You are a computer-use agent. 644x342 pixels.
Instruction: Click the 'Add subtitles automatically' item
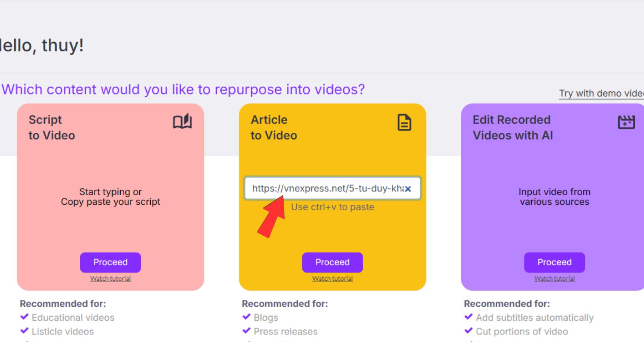pyautogui.click(x=535, y=317)
